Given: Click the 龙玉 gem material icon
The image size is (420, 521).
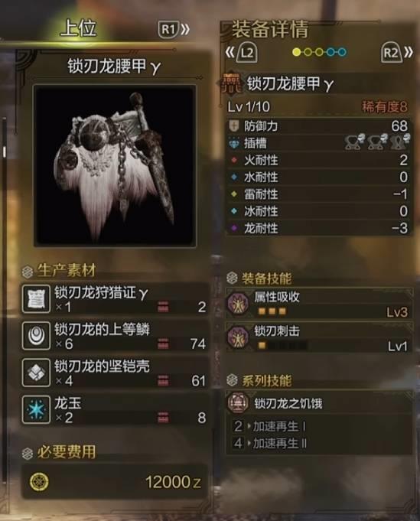Looking at the screenshot, I should [36, 409].
